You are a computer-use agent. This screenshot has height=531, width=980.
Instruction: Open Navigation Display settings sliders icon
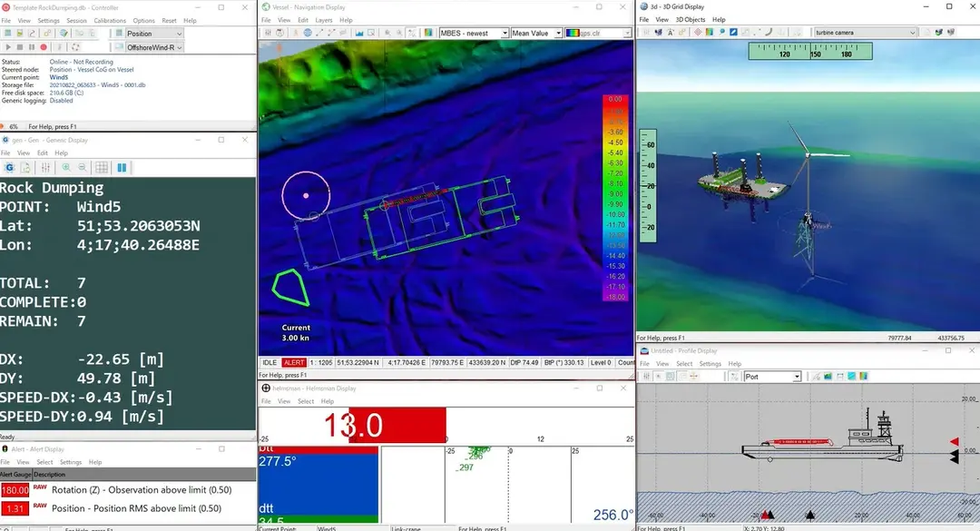tap(268, 33)
